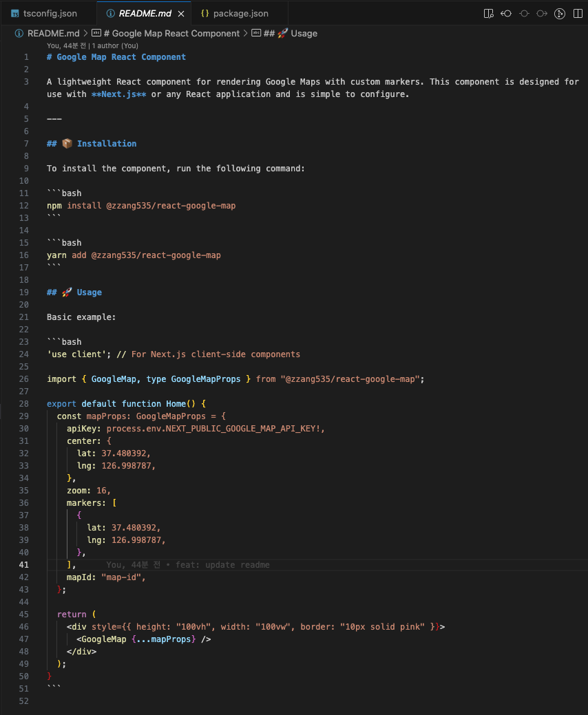Split the editor right

pos(578,14)
